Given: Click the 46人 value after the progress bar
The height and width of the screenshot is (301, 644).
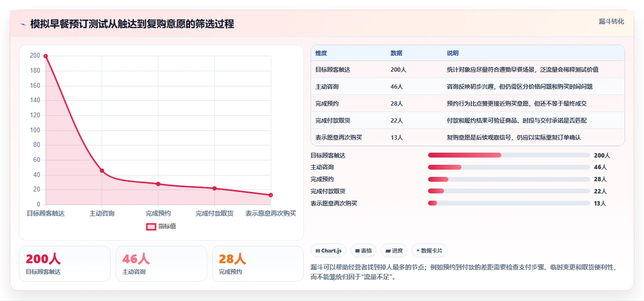Looking at the screenshot, I should (x=600, y=167).
